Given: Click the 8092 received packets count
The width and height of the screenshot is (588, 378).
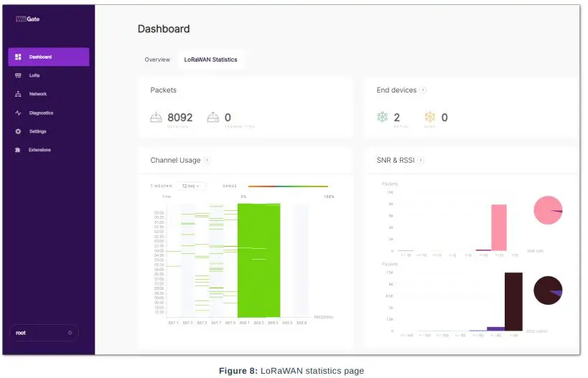Looking at the screenshot, I should [x=180, y=118].
